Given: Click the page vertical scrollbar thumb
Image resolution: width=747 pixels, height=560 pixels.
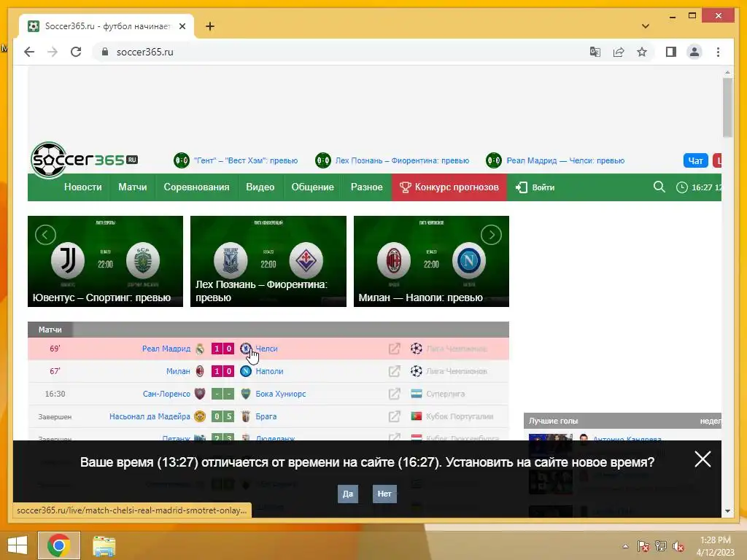Looking at the screenshot, I should (x=727, y=108).
